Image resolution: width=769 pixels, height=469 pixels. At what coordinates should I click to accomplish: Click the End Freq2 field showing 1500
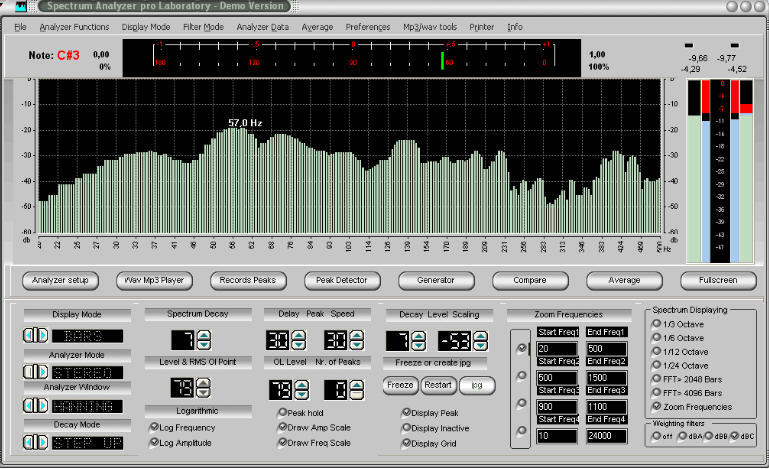[x=607, y=378]
